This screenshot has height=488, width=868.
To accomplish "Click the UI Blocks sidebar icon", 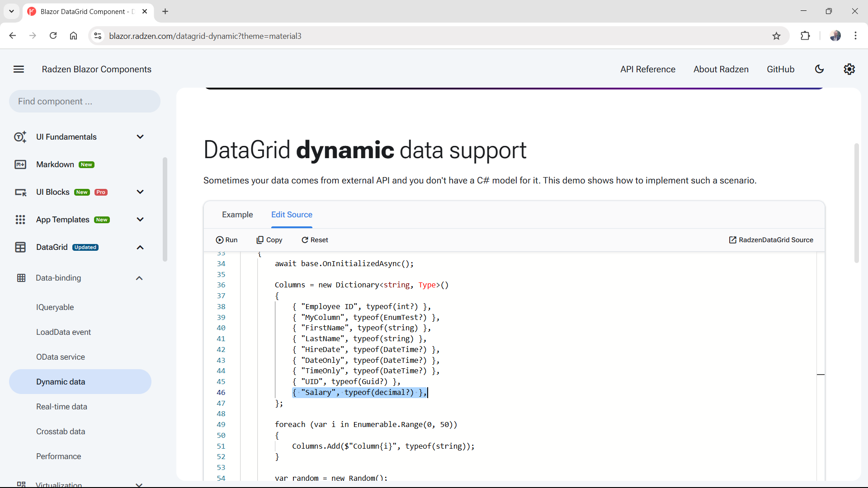I will click(x=20, y=192).
